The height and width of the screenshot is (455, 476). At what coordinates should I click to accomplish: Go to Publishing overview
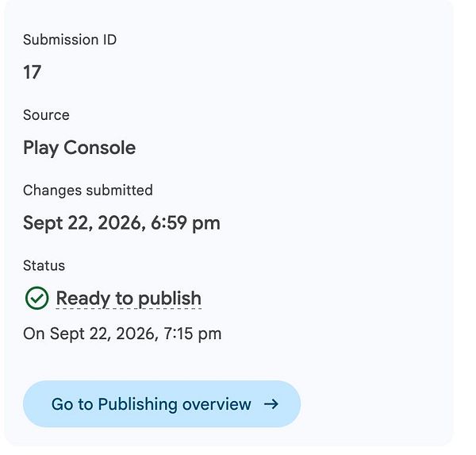pyautogui.click(x=162, y=404)
